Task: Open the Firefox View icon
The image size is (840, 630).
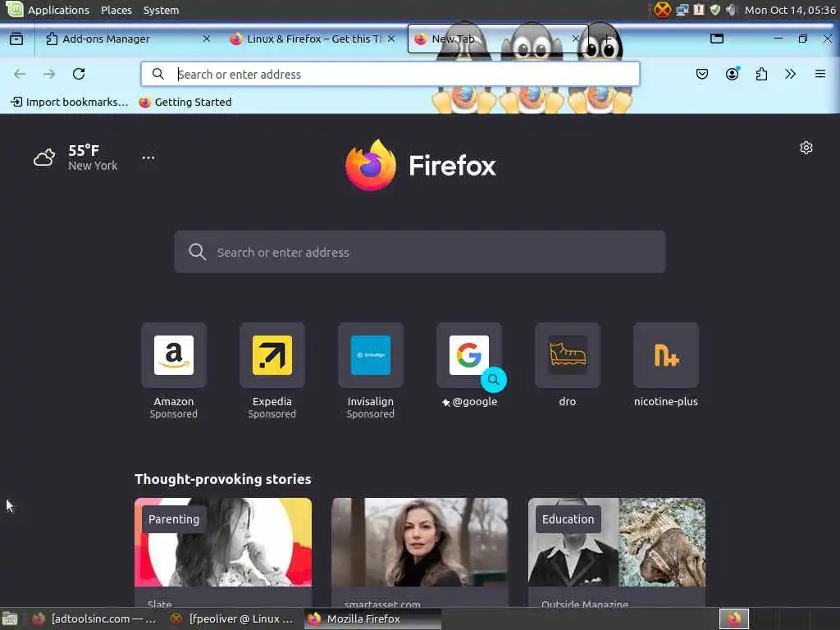Action: [x=16, y=39]
